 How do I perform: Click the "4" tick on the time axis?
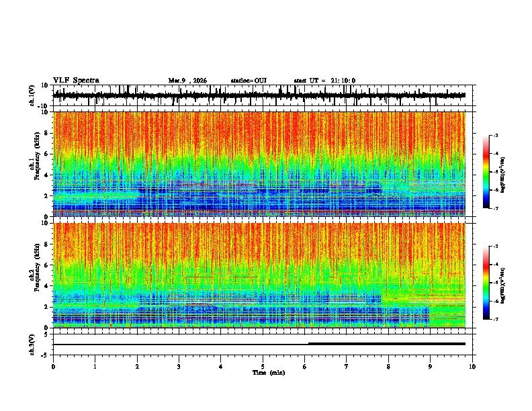click(x=221, y=367)
